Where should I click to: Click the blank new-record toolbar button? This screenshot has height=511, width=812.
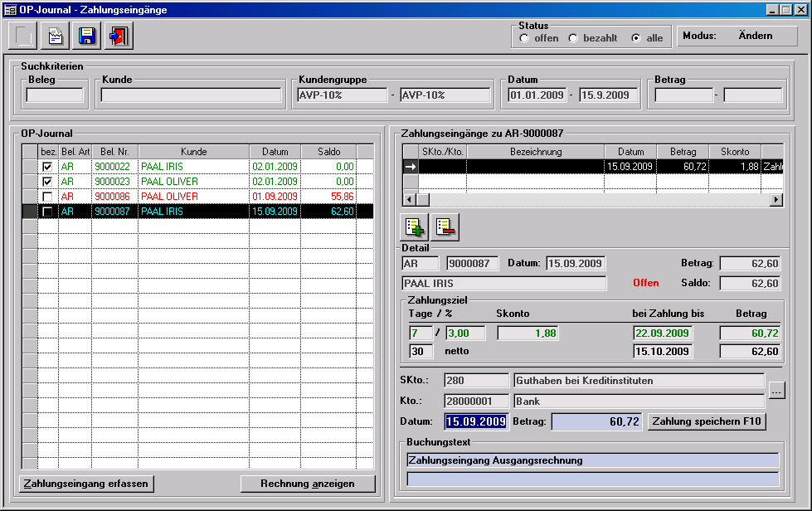[x=23, y=36]
